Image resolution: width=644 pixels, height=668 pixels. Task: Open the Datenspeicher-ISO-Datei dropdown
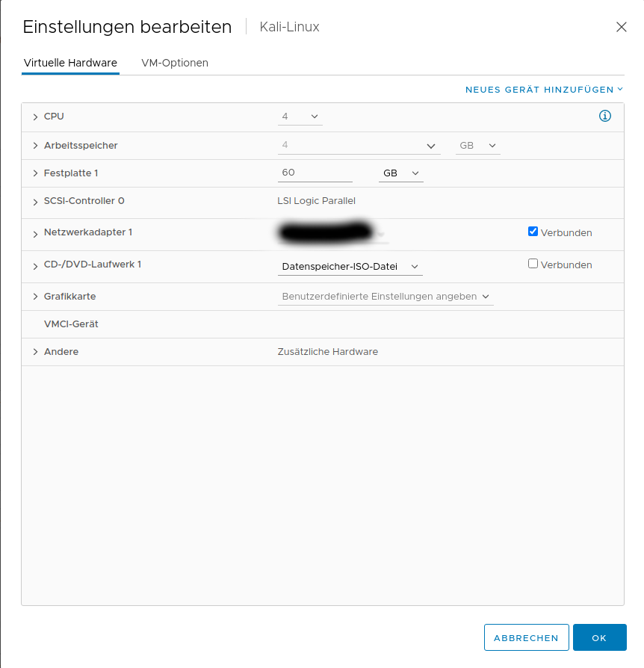pos(350,266)
